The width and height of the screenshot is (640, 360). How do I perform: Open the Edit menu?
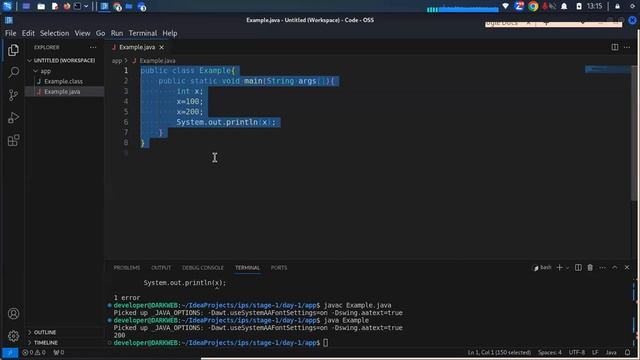pyautogui.click(x=28, y=33)
